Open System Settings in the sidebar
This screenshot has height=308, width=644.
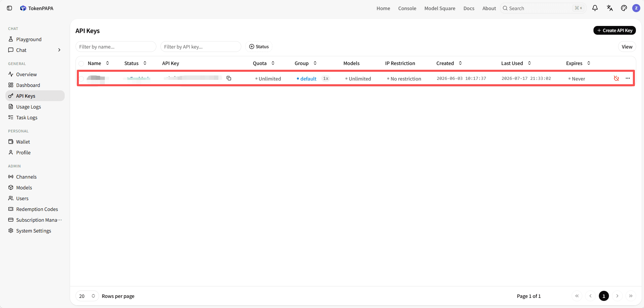click(x=35, y=231)
